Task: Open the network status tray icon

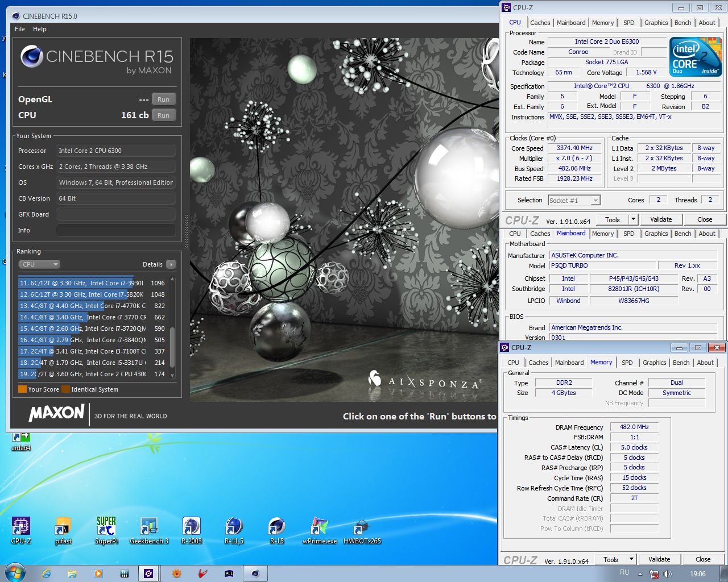Action: click(654, 574)
